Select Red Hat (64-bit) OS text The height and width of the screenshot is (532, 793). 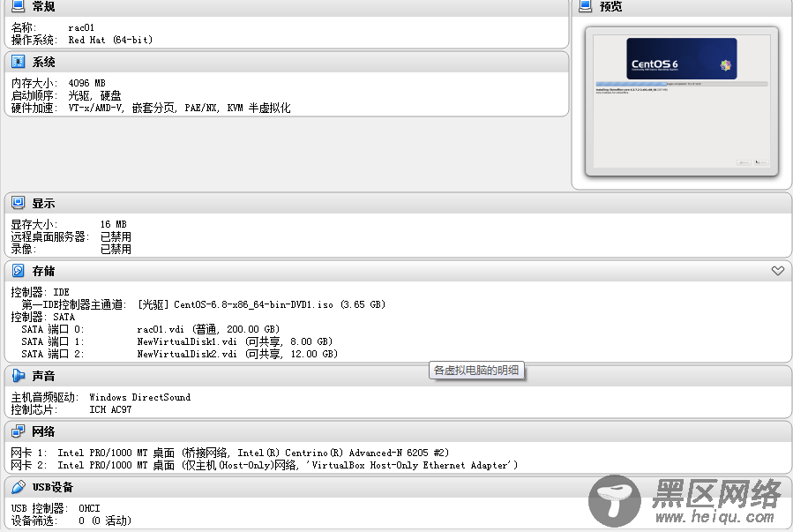click(110, 40)
